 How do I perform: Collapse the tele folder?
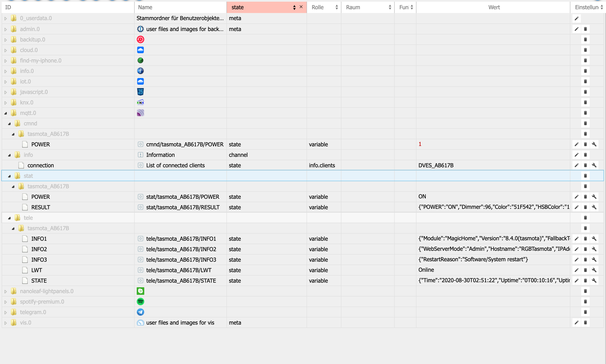[x=9, y=218]
